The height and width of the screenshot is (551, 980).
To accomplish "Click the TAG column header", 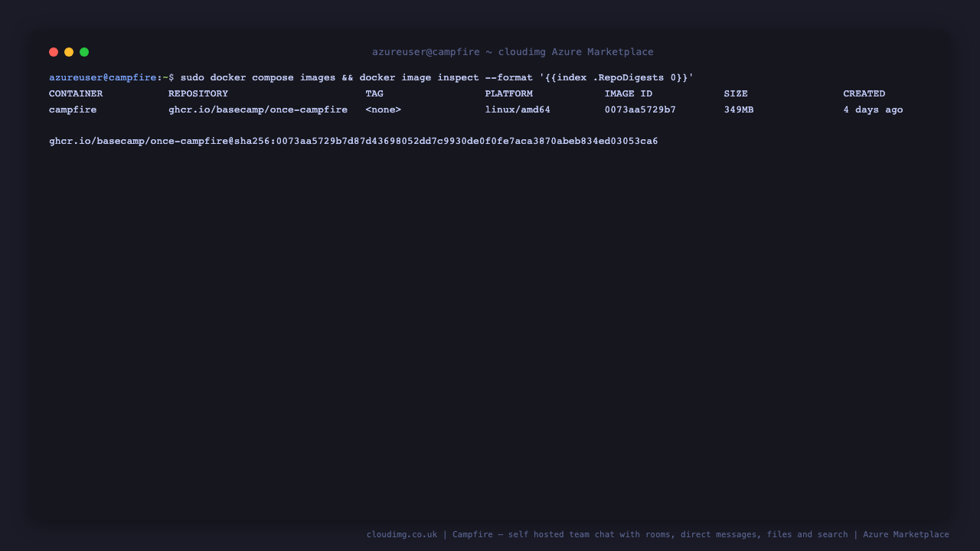I will [374, 93].
